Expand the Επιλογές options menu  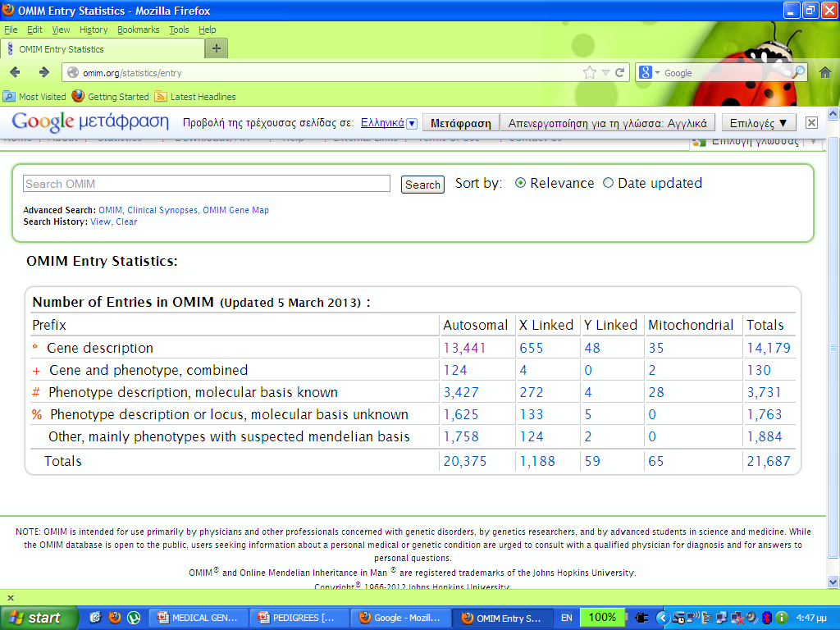point(759,123)
